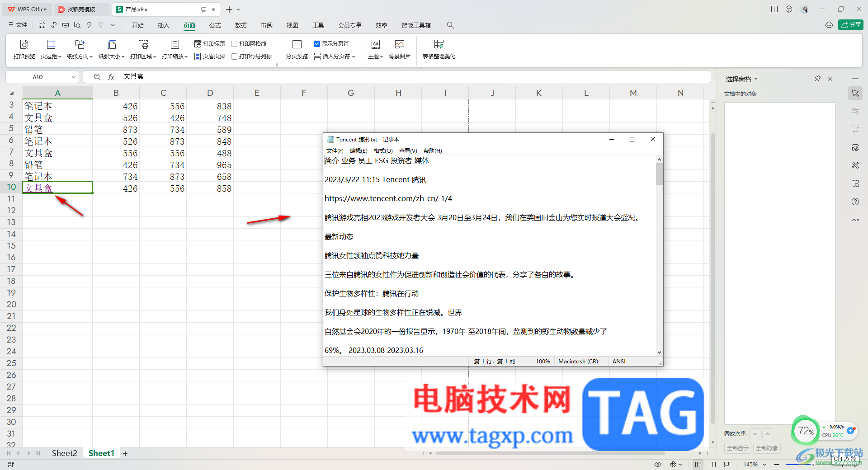Click the Share (分享) button
Screen dimensions: 868x470
point(850,25)
